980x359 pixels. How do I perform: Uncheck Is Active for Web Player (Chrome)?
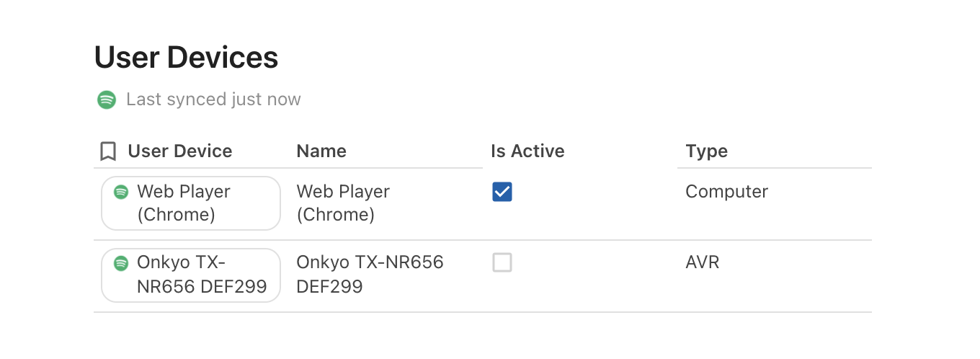tap(502, 192)
